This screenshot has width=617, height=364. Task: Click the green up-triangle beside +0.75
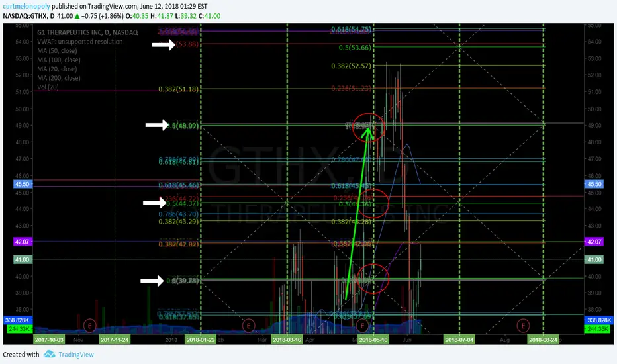coord(77,16)
